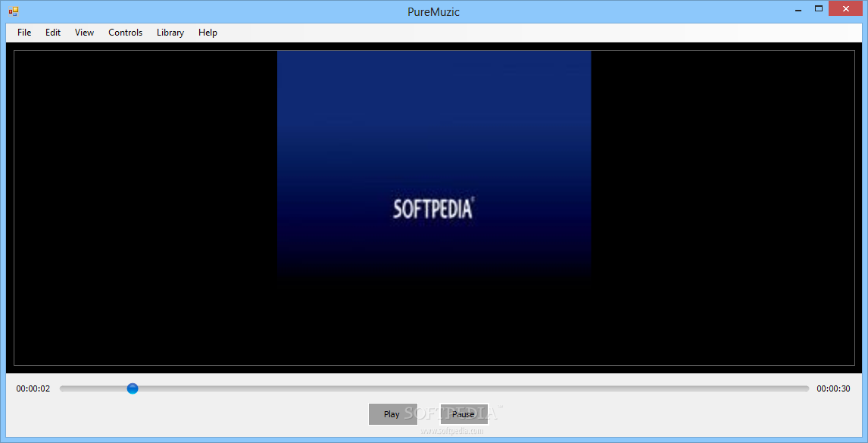This screenshot has height=443, width=868.
Task: Open the View menu
Action: (85, 33)
